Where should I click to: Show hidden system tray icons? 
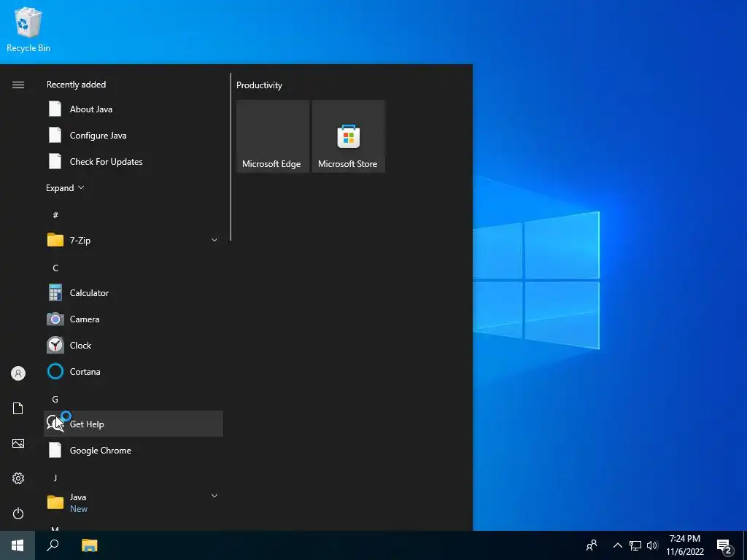click(617, 545)
